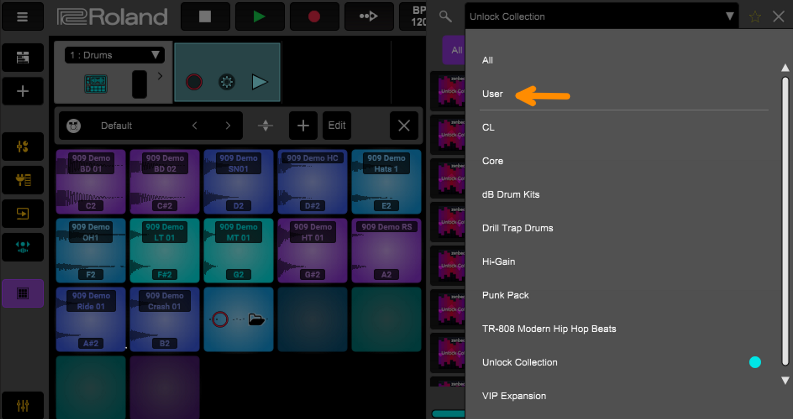
Task: Trigger the 909 Demo SN01 pad
Action: click(238, 182)
